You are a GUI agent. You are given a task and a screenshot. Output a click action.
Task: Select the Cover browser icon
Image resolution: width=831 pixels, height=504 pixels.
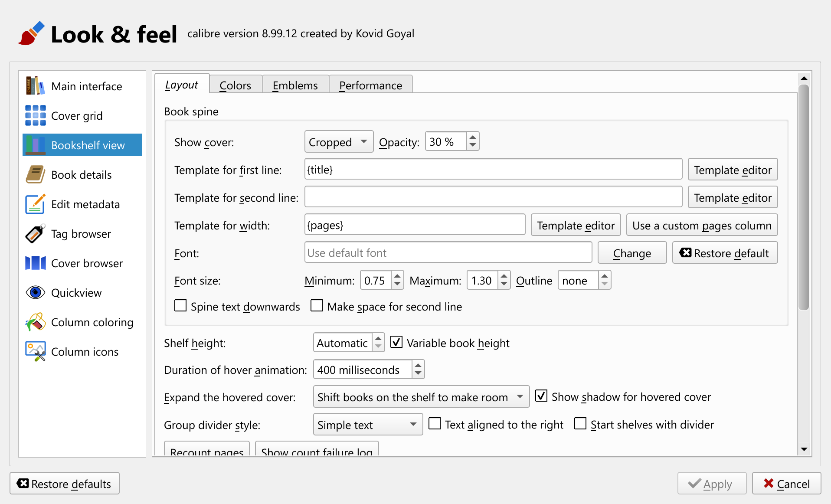(35, 263)
